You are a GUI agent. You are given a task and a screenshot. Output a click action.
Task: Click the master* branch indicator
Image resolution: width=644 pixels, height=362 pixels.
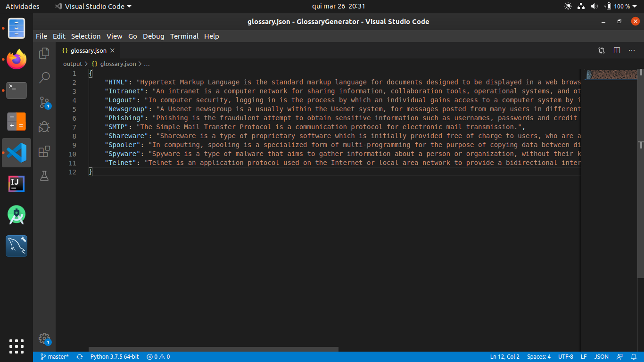coord(54,357)
